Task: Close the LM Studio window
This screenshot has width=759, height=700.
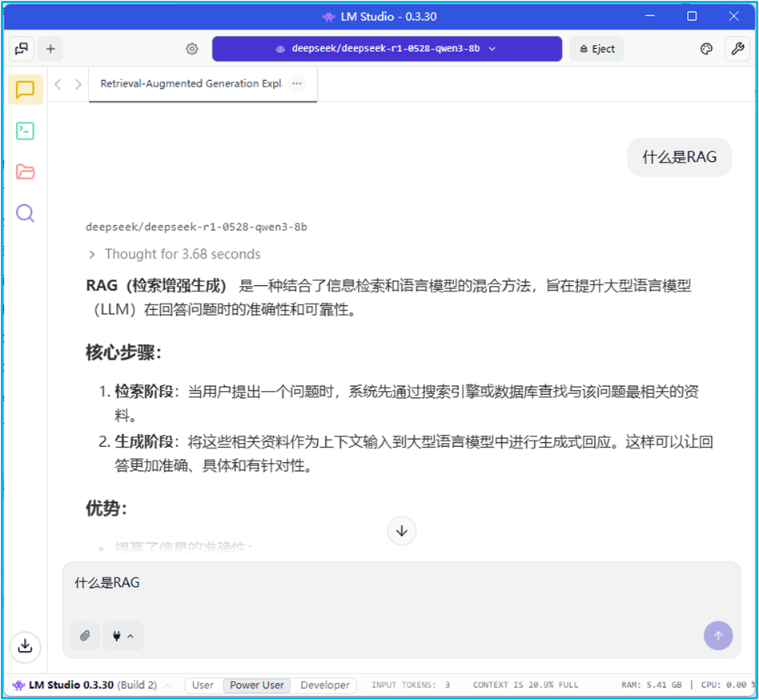Action: [x=733, y=16]
